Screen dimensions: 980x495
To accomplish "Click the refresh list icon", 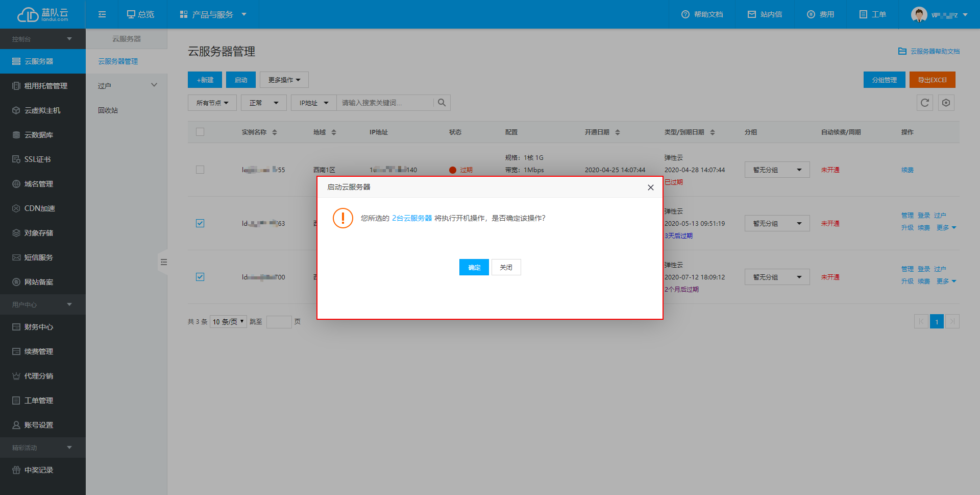I will point(924,103).
